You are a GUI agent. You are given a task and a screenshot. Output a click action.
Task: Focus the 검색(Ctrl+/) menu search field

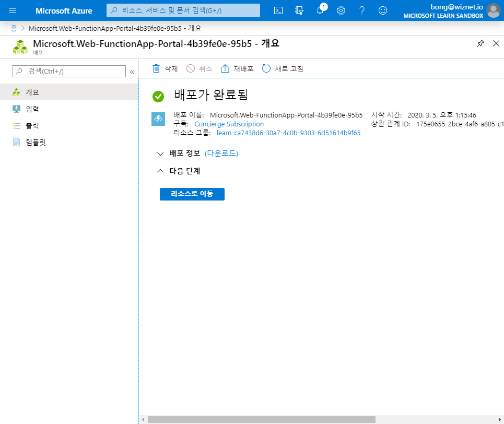tap(69, 72)
